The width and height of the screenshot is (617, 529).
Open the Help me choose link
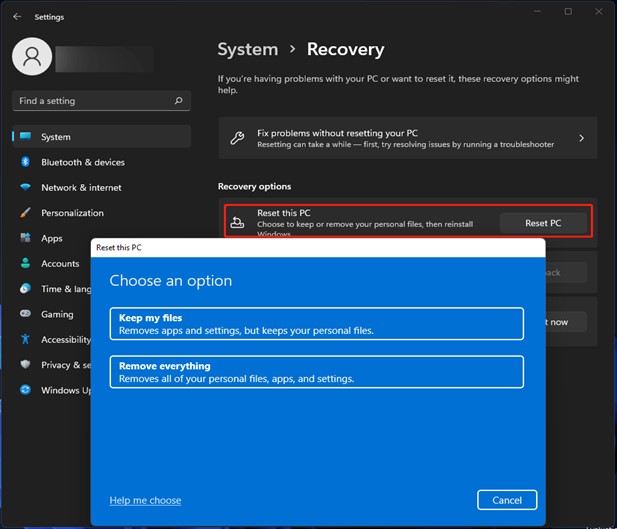(145, 500)
